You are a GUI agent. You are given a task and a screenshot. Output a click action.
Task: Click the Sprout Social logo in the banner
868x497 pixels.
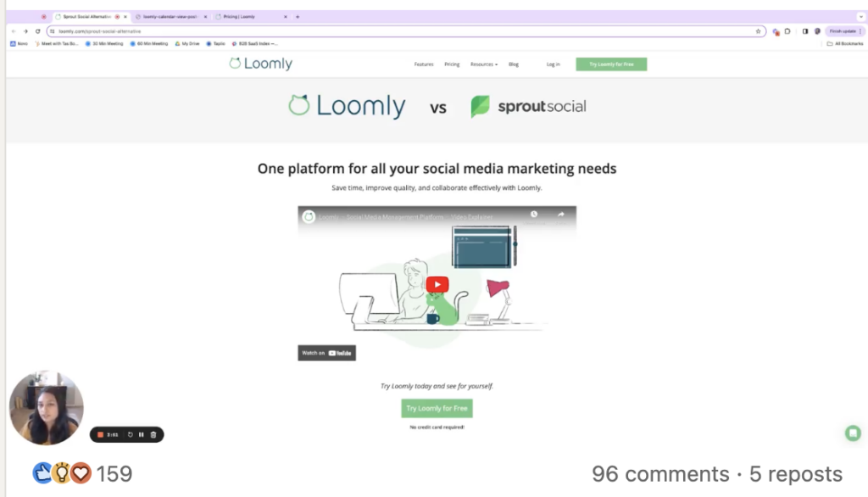(x=528, y=106)
